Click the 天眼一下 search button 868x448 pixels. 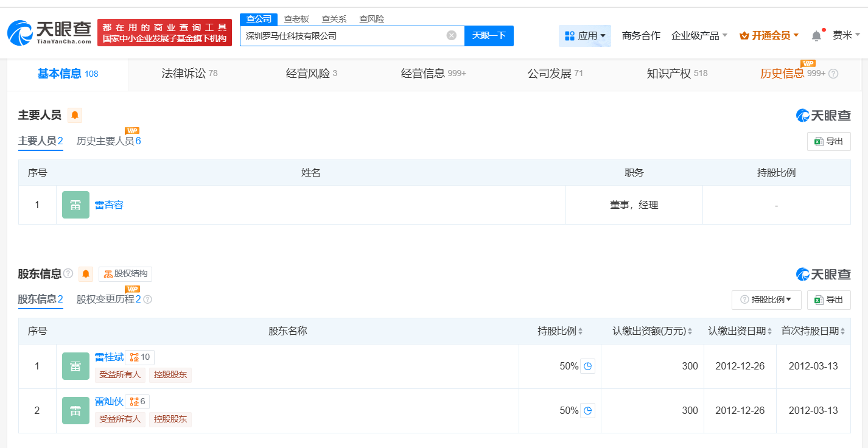click(489, 35)
